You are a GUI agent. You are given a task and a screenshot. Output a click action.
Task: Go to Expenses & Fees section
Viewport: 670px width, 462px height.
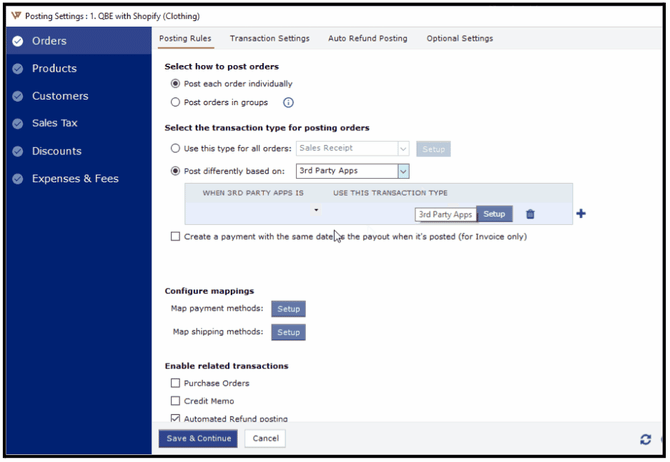[79, 179]
